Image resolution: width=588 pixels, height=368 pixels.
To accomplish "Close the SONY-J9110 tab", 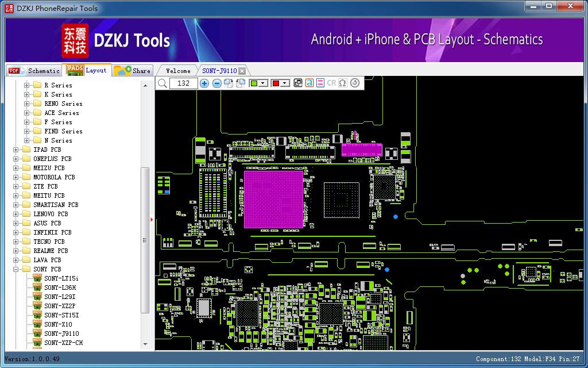I will (242, 71).
